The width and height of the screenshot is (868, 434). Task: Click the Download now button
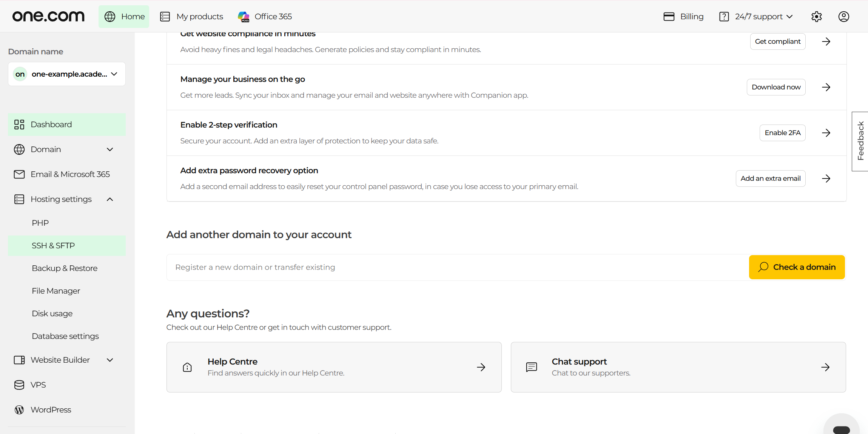(776, 87)
